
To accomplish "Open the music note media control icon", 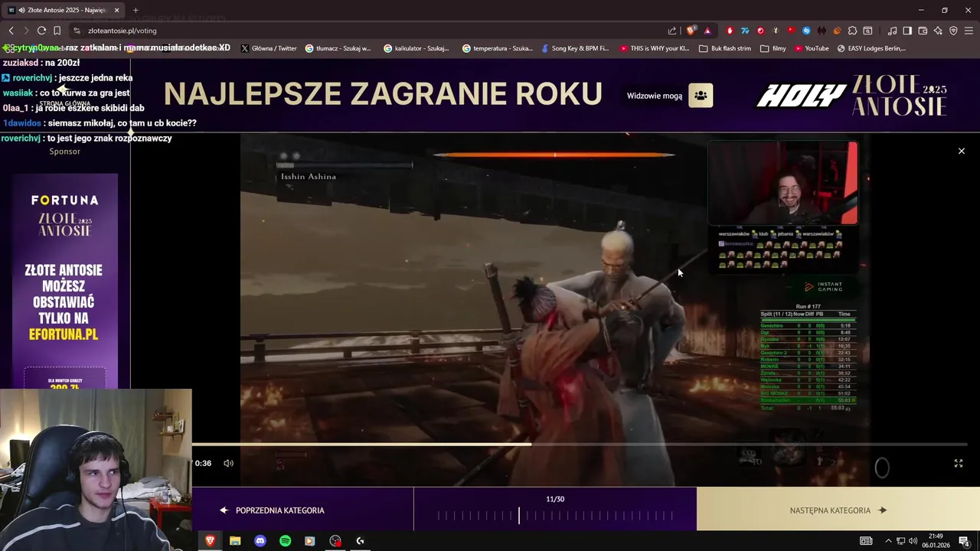I will coord(892,31).
